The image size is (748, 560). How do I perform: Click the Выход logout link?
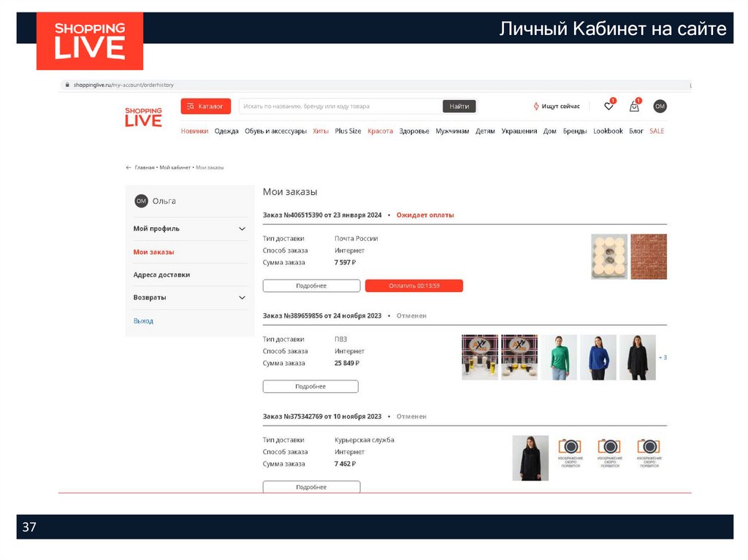143,321
